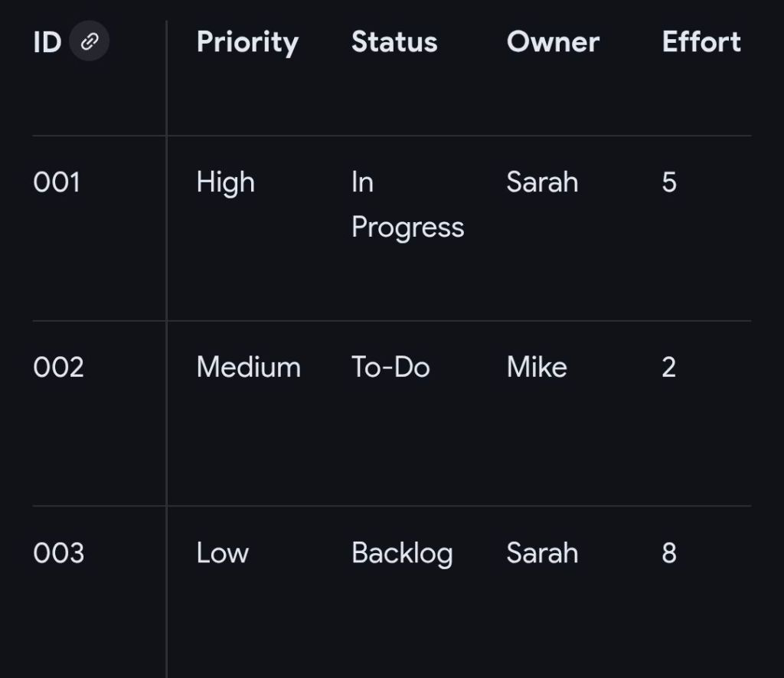Select the To-Do status cell

pos(390,367)
